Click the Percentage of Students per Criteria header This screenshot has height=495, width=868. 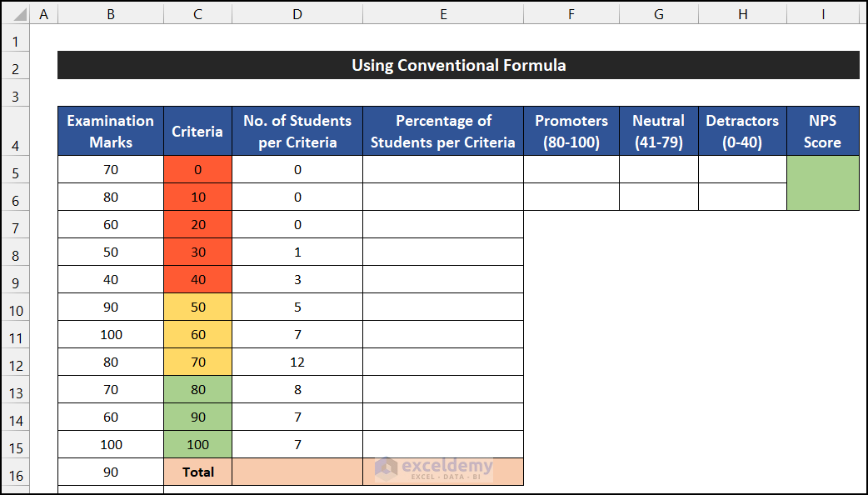(x=443, y=132)
